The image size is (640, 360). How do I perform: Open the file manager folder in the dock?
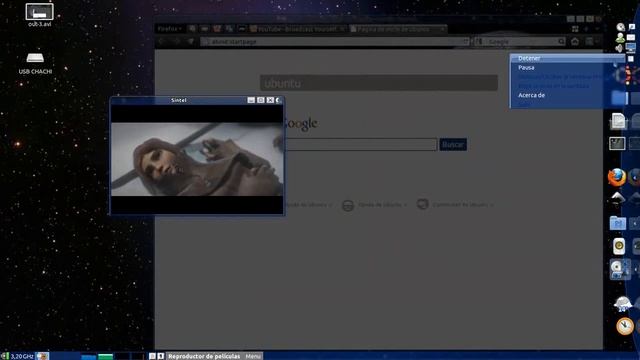point(618,223)
